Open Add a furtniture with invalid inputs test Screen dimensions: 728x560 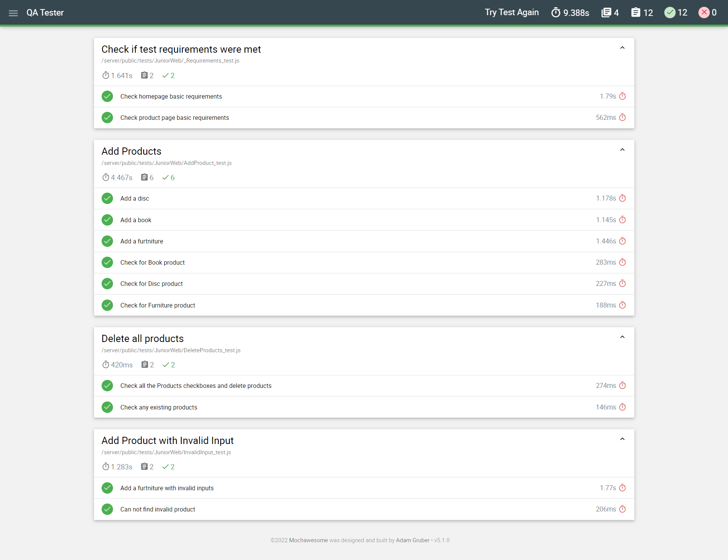pyautogui.click(x=364, y=488)
